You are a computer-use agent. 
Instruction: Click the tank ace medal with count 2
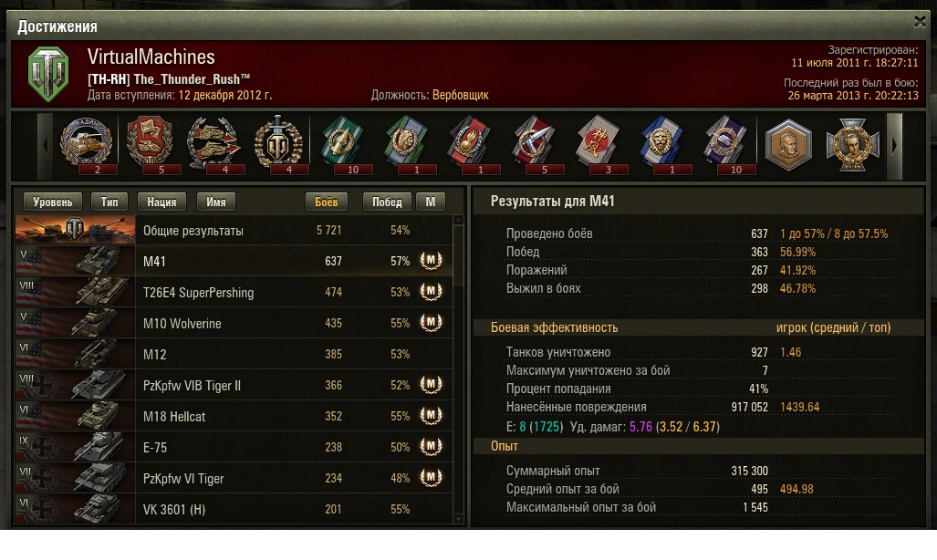pos(87,144)
